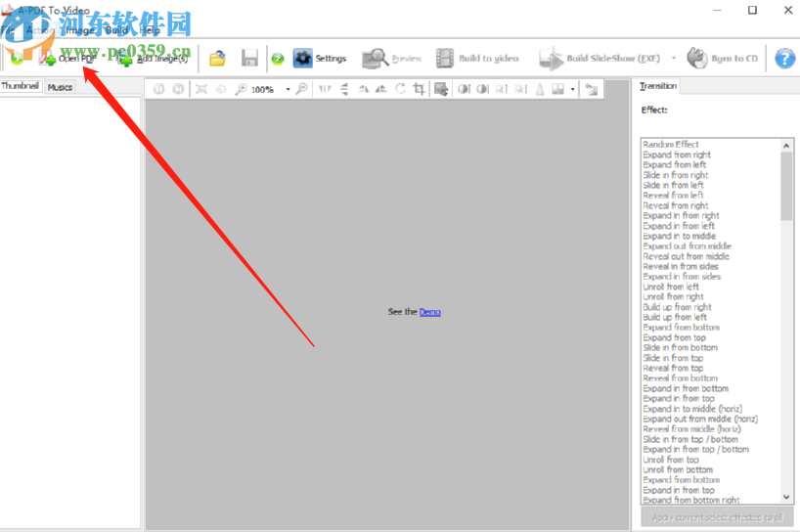Select Reveal from right effect
This screenshot has height=532, width=800.
click(x=676, y=205)
